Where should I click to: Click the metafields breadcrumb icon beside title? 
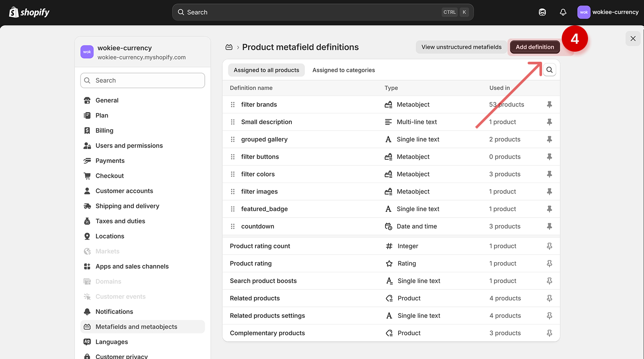(x=229, y=47)
